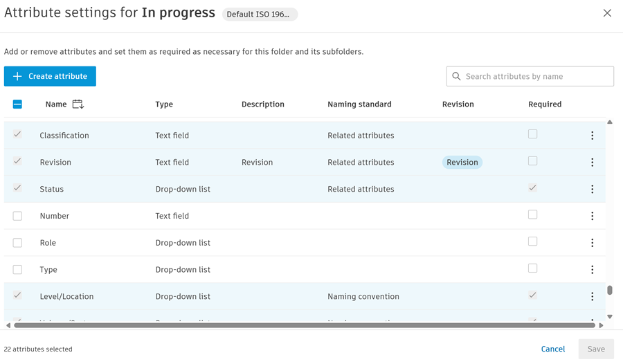The image size is (623, 364).
Task: Open the Level/Location row's kebab menu
Action: point(592,296)
